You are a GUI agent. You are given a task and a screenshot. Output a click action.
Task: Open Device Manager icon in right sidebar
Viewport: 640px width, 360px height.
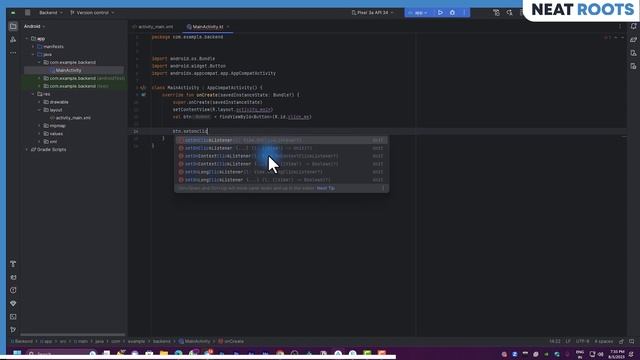(633, 53)
